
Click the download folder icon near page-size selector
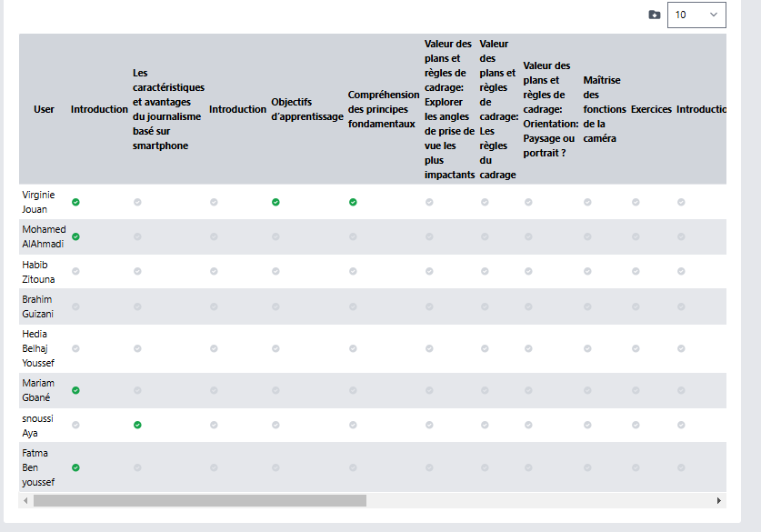coord(655,15)
